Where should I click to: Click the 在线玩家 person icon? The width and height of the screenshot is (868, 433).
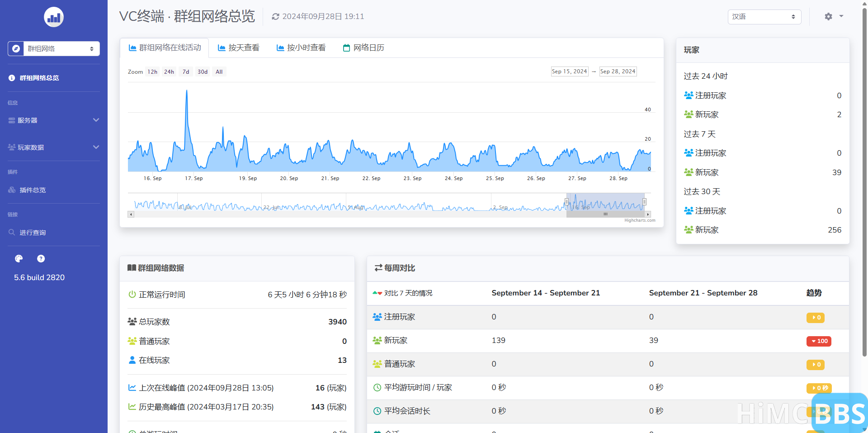pyautogui.click(x=132, y=360)
